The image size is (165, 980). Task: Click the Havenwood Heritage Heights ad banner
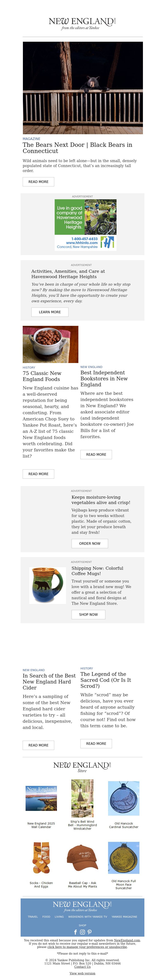[x=86, y=225]
